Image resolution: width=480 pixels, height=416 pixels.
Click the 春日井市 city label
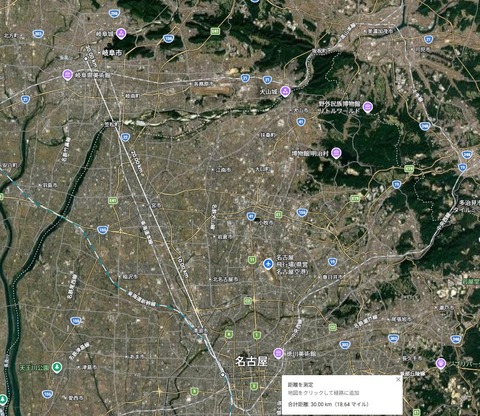332,277
